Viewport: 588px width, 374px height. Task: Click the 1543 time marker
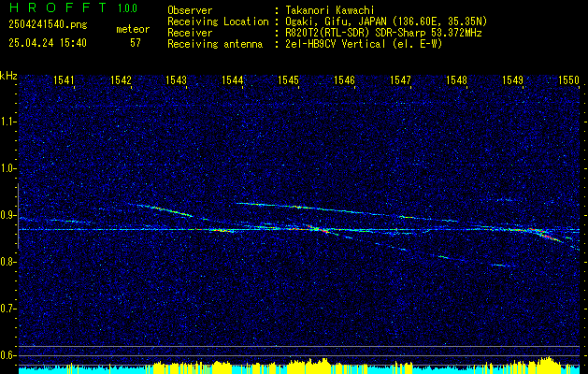coord(177,79)
